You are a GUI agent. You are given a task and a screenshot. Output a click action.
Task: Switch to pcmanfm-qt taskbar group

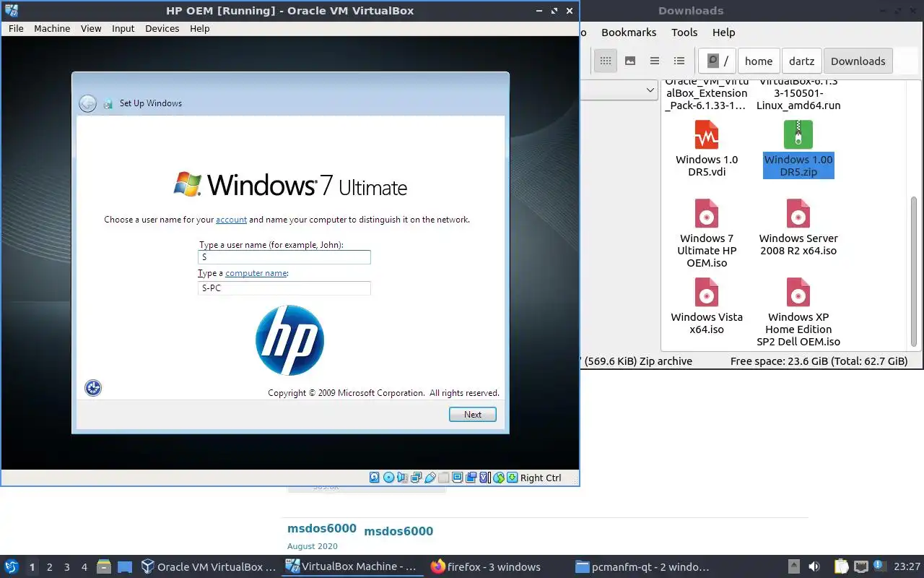coord(642,566)
